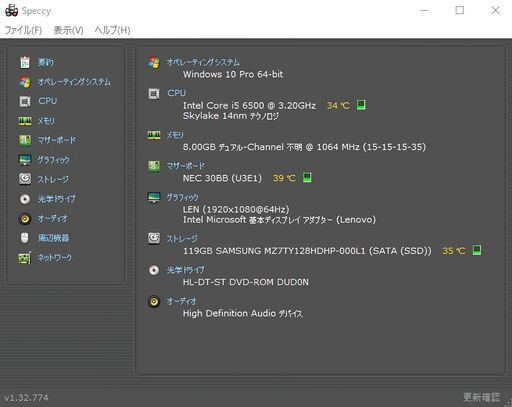The width and height of the screenshot is (512, 407).
Task: Select オーディオ in the sidebar list
Action: tap(53, 219)
